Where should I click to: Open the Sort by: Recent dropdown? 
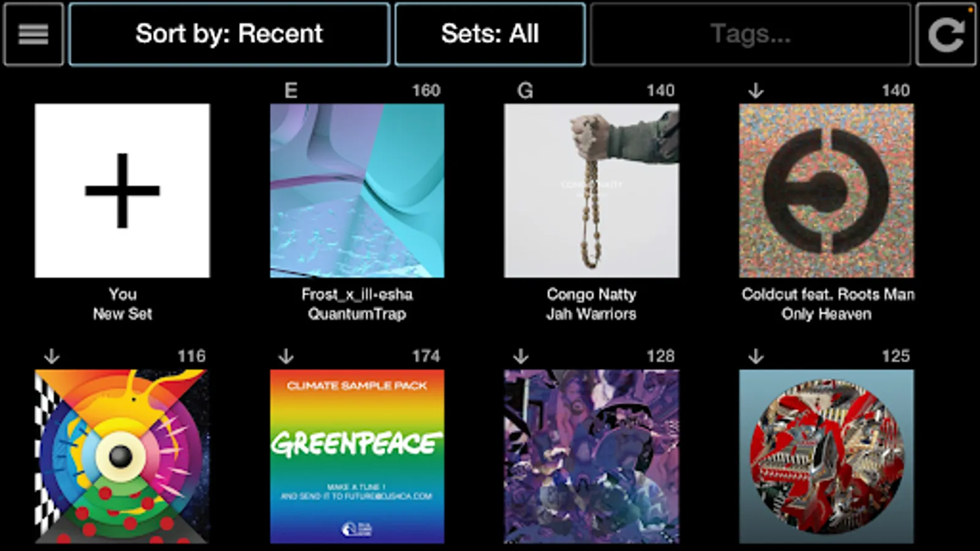point(229,34)
